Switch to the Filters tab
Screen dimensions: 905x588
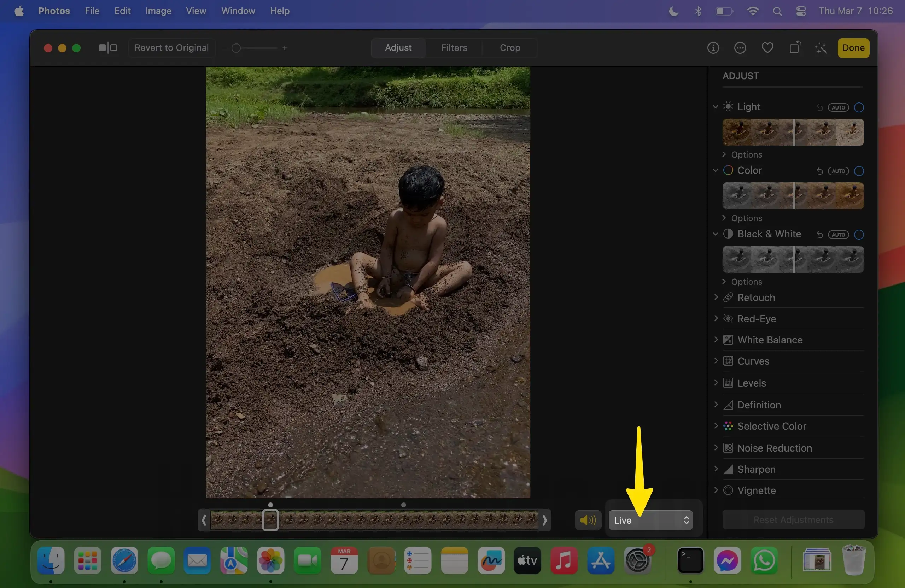(x=454, y=48)
